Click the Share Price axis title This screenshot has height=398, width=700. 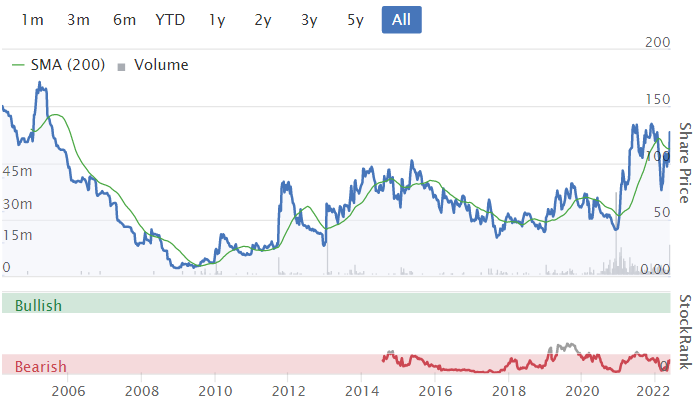pyautogui.click(x=685, y=163)
